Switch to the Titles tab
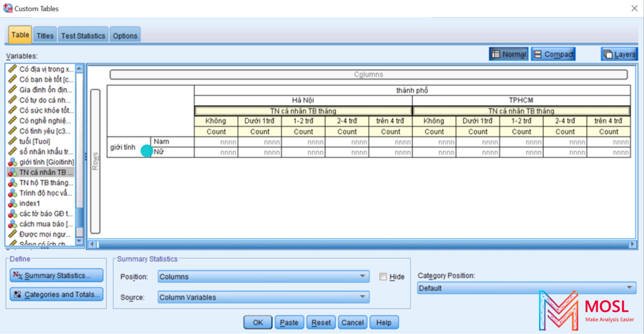The image size is (644, 334). 45,35
